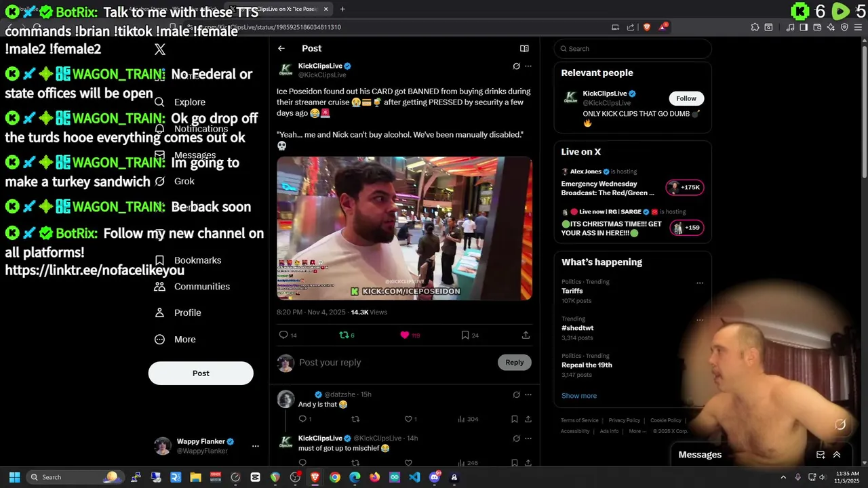Show hidden system tray icons chevron
The image size is (868, 488).
click(x=783, y=477)
